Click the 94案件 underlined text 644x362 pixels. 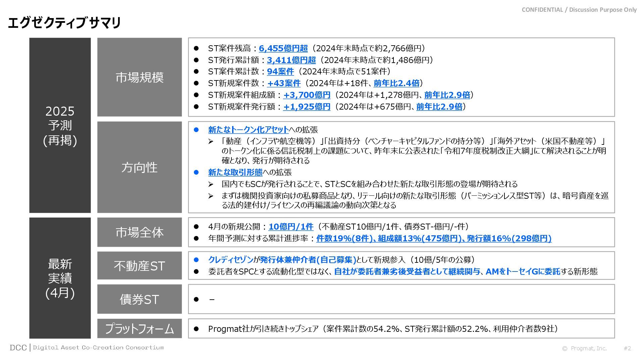click(x=280, y=71)
